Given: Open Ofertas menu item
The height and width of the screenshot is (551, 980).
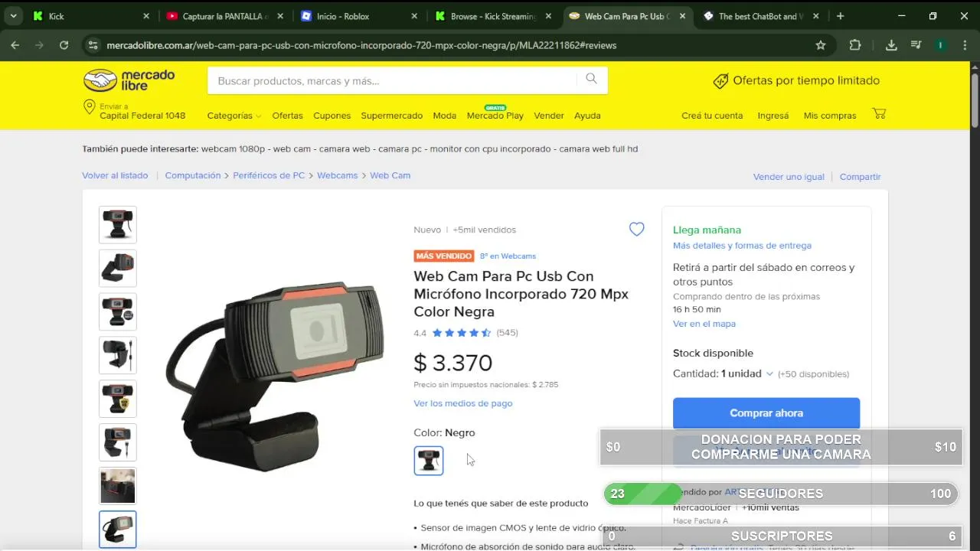Looking at the screenshot, I should (287, 116).
